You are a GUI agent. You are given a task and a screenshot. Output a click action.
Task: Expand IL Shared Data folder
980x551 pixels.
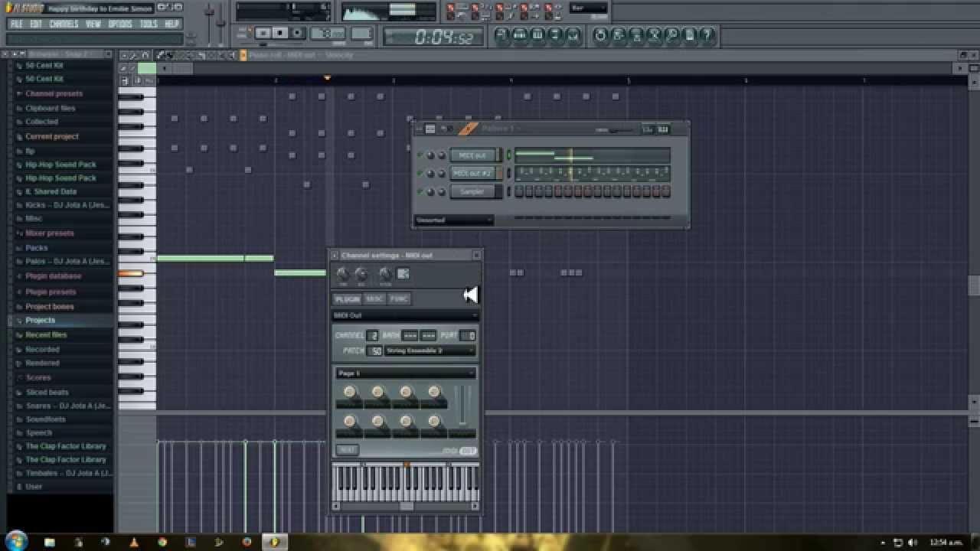coord(51,191)
